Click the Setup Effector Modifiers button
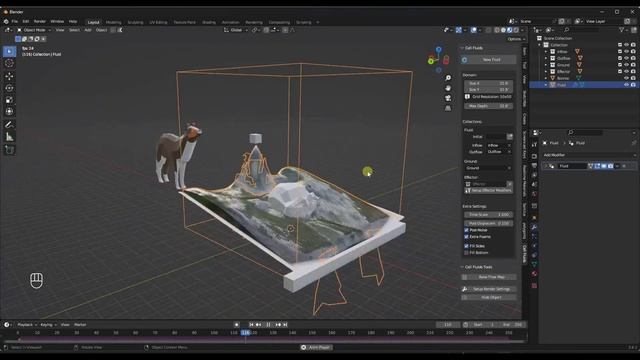The width and height of the screenshot is (640, 360). (489, 191)
